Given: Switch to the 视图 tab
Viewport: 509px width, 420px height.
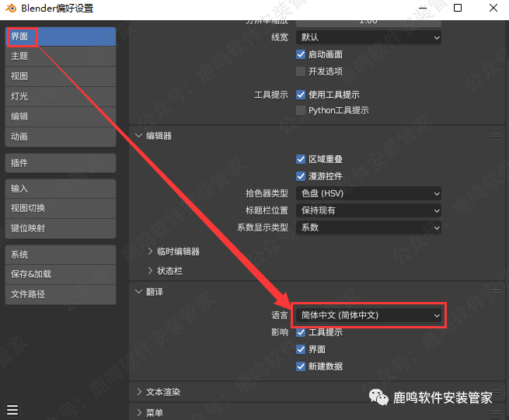Looking at the screenshot, I should tap(61, 76).
